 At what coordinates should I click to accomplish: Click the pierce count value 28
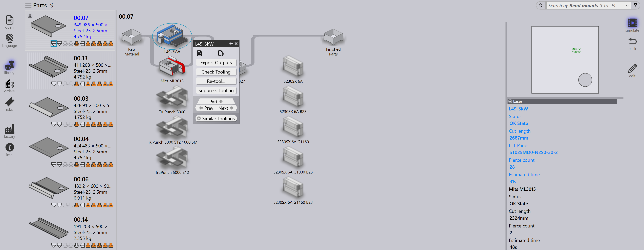(x=512, y=167)
